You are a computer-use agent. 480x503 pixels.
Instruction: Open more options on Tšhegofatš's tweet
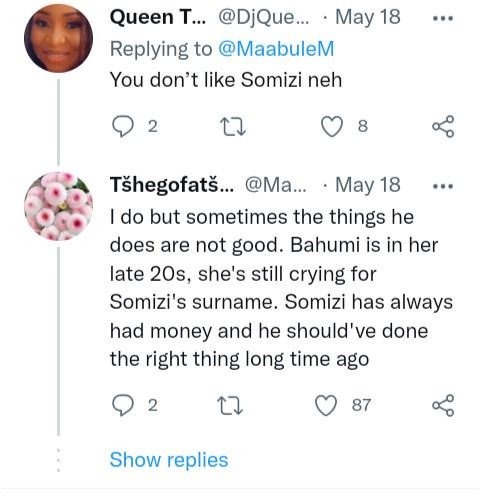pos(443,186)
